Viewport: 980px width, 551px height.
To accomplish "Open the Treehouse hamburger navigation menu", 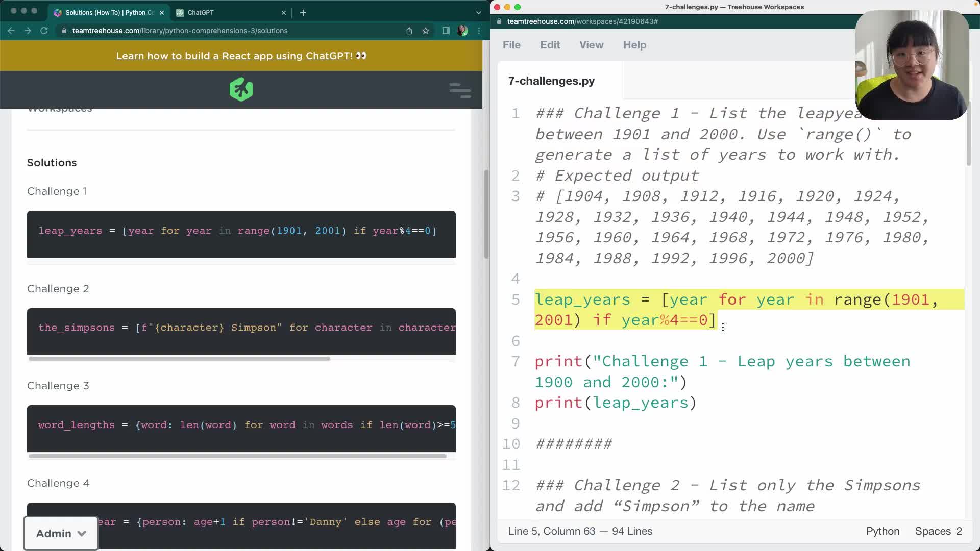I will tap(459, 90).
